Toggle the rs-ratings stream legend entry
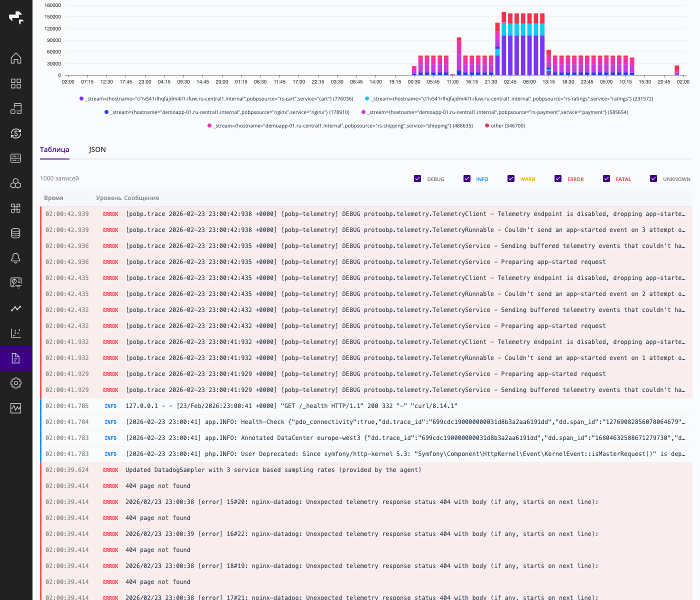The width and height of the screenshot is (700, 600). [509, 99]
